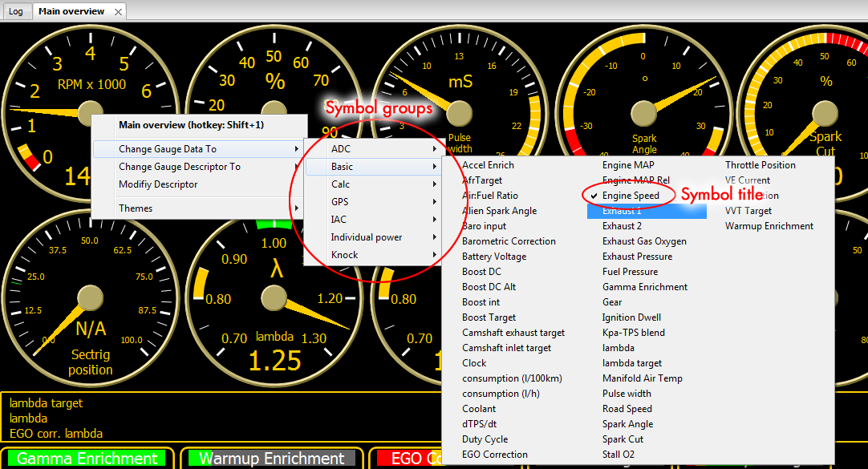Select Battery Voltage from the list

click(x=494, y=257)
